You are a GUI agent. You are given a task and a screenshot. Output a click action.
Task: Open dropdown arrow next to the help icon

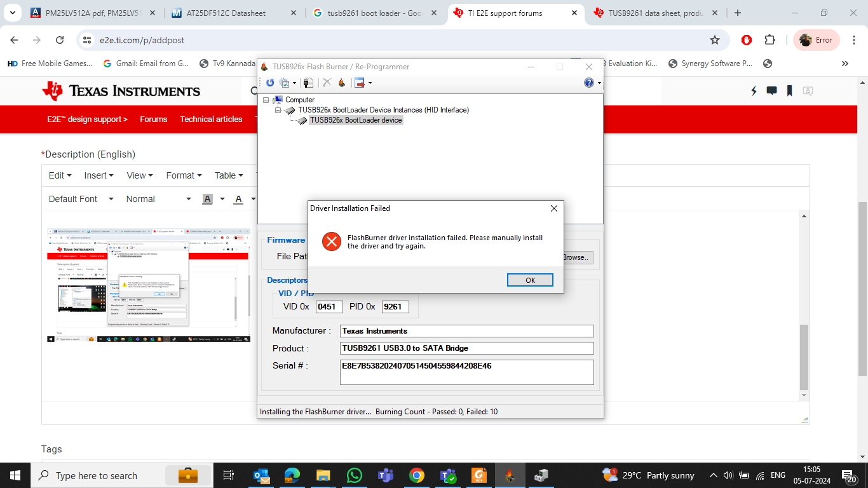(599, 83)
